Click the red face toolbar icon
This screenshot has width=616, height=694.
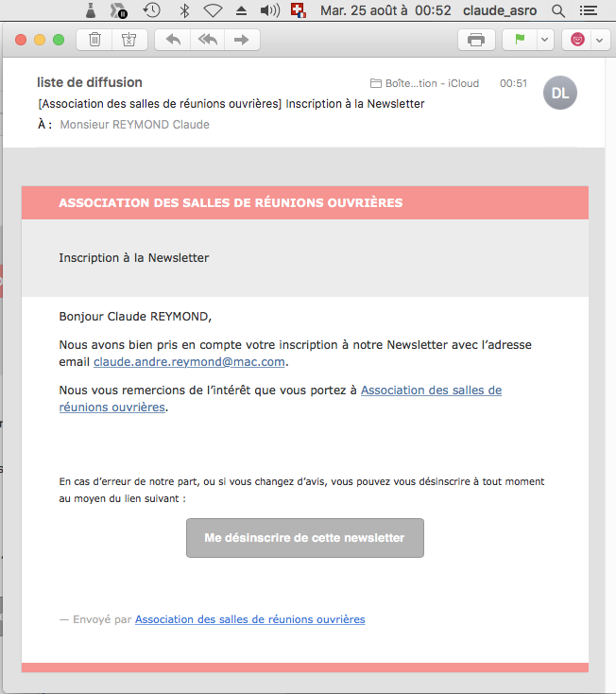(x=577, y=40)
